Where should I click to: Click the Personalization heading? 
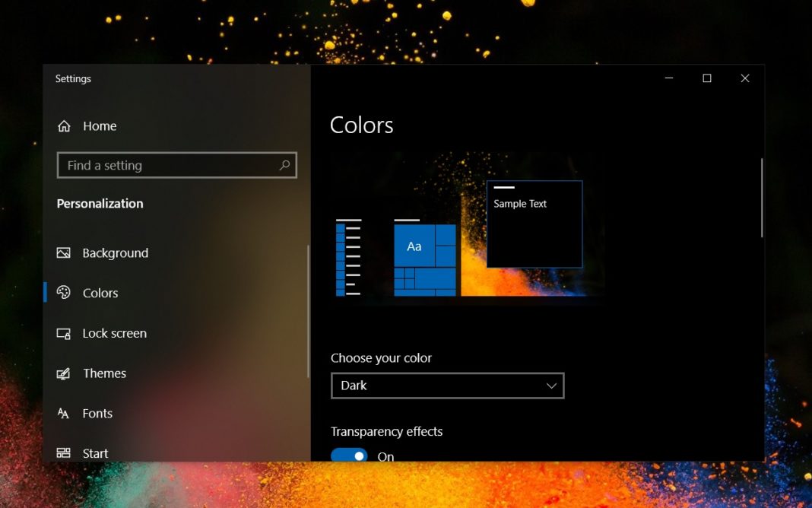click(x=100, y=203)
